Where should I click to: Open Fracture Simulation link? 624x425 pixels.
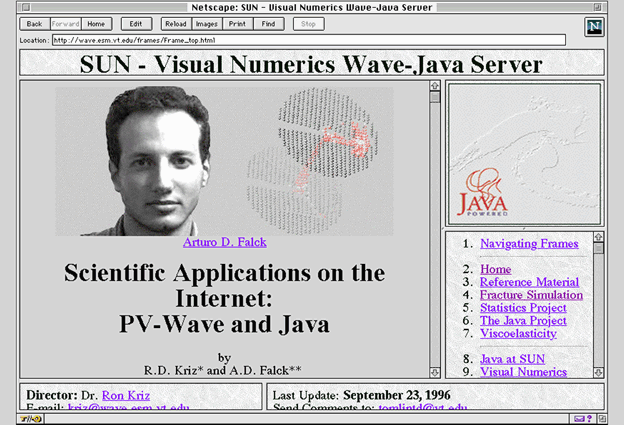pos(531,295)
